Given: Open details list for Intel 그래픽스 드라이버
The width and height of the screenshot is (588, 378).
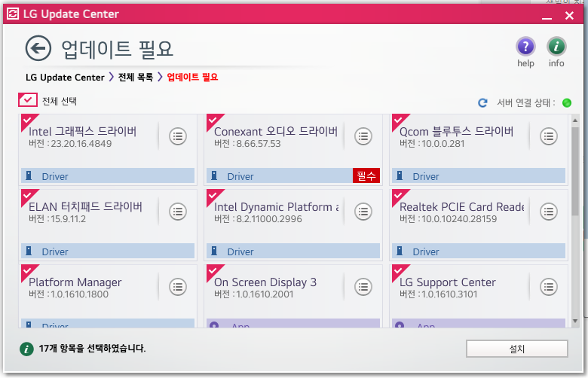Looking at the screenshot, I should [178, 136].
